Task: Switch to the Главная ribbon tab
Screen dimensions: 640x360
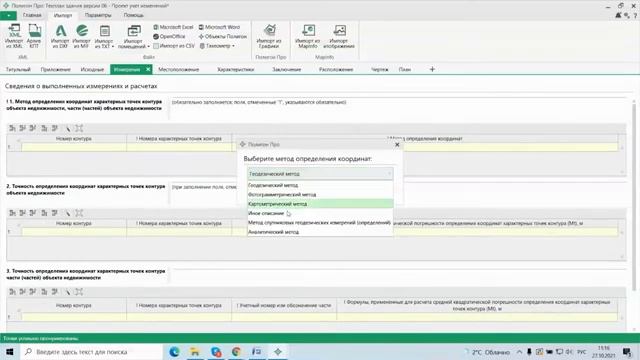Action: (x=32, y=15)
